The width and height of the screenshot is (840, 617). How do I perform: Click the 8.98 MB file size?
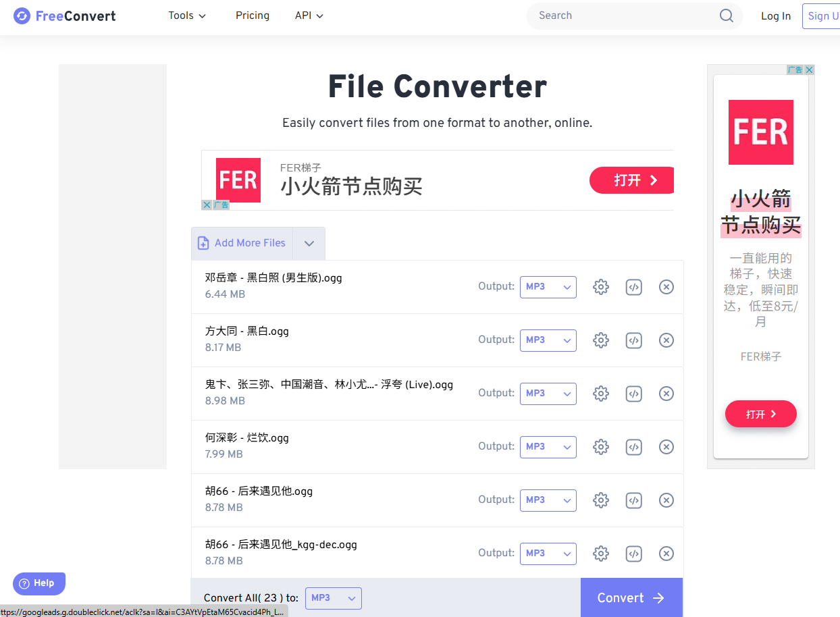coord(225,401)
